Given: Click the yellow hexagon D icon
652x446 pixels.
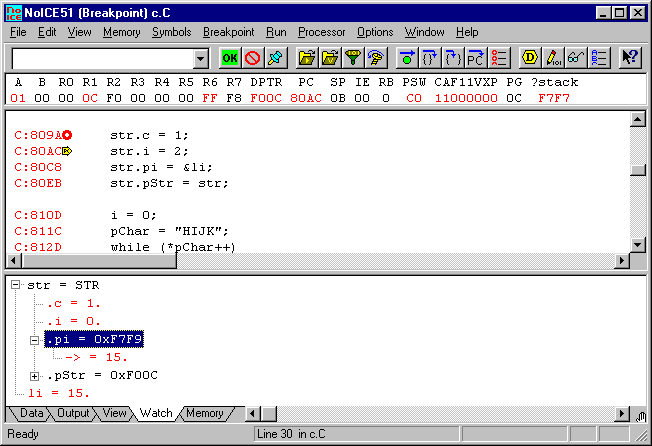Looking at the screenshot, I should 530,58.
